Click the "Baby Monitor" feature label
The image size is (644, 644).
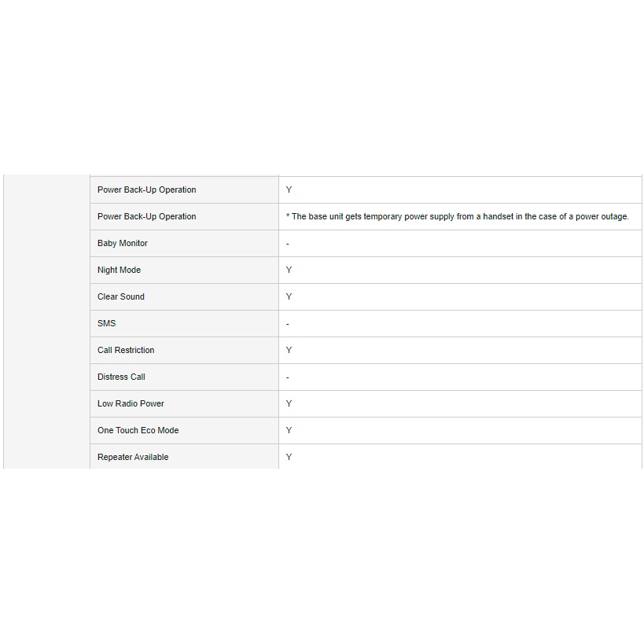click(x=123, y=244)
